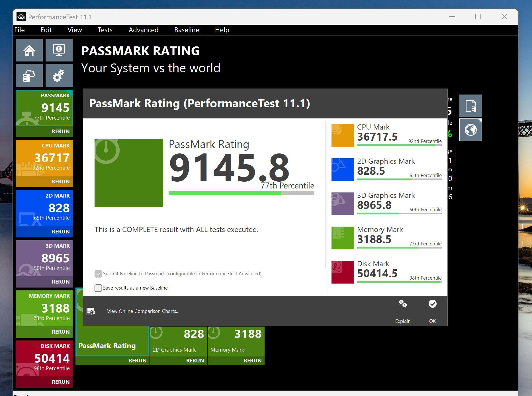The width and height of the screenshot is (532, 396).
Task: Select the DISK MARK 50414 sidebar tile
Action: (44, 358)
